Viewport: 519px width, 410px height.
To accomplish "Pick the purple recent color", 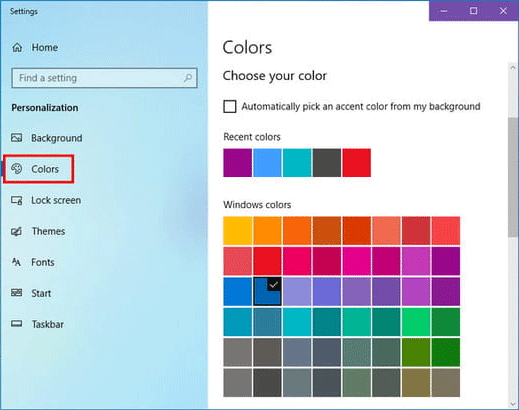I will click(x=238, y=163).
